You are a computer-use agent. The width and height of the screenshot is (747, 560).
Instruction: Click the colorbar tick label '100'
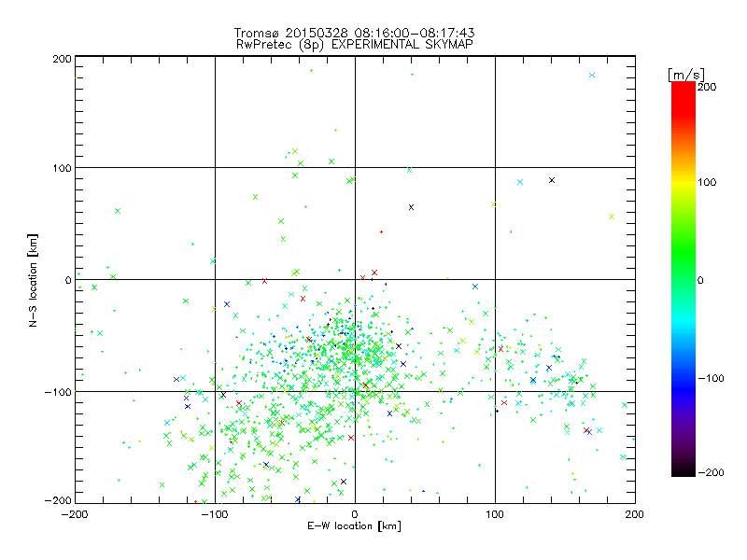click(707, 182)
